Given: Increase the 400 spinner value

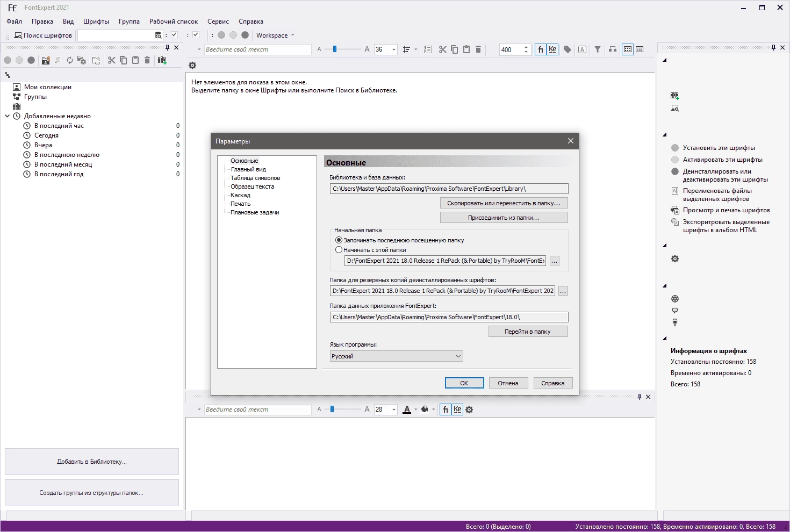Looking at the screenshot, I should click(x=526, y=47).
